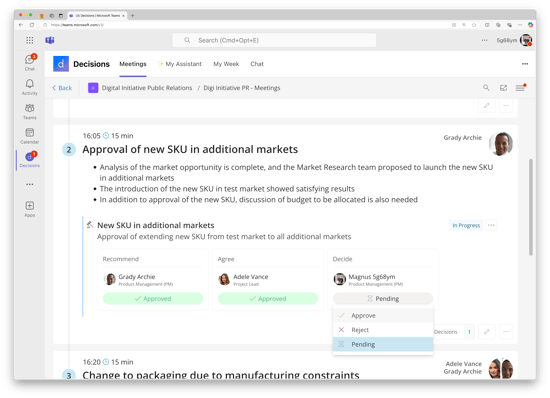Open Digital Initiative Public Relations breadcrumb link

(x=147, y=88)
